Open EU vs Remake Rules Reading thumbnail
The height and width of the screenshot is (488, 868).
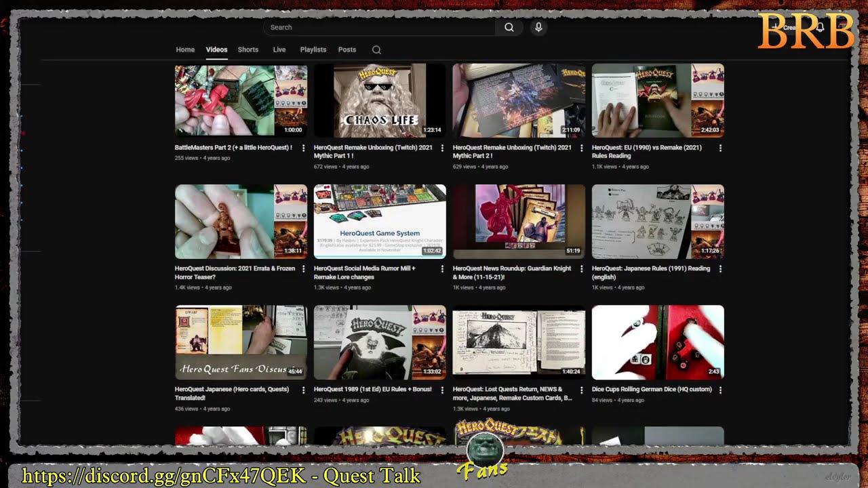pos(658,100)
